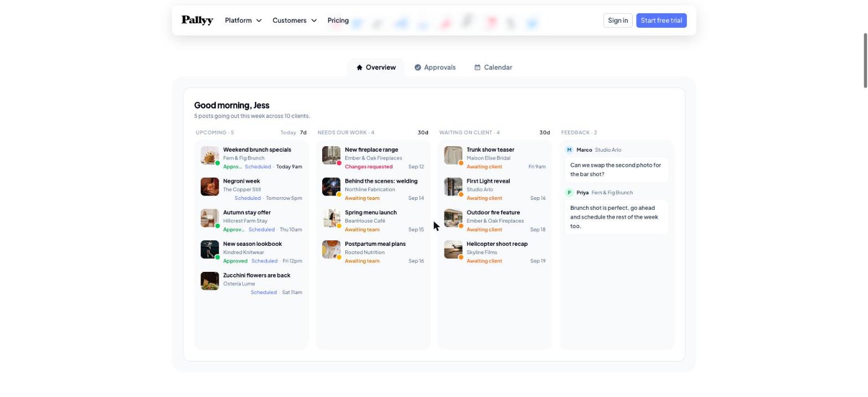Click the Approved status on New season lookbook
The image size is (868, 397).
235,261
